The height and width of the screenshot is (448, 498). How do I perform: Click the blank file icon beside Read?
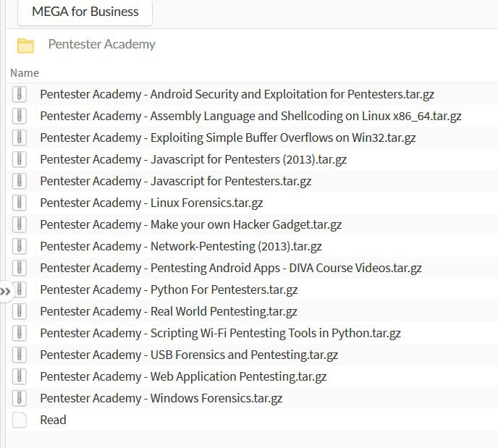click(x=20, y=420)
